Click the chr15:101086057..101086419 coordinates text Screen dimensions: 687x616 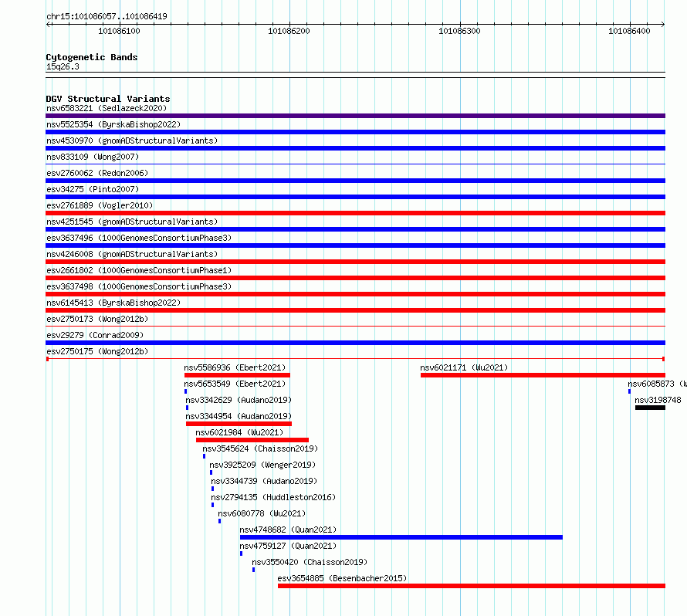click(107, 16)
